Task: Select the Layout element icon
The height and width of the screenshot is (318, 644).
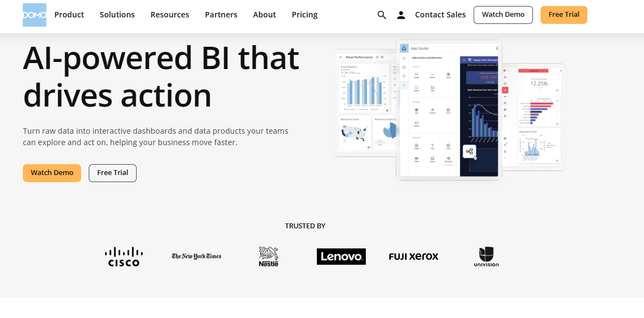Action: coord(448,74)
